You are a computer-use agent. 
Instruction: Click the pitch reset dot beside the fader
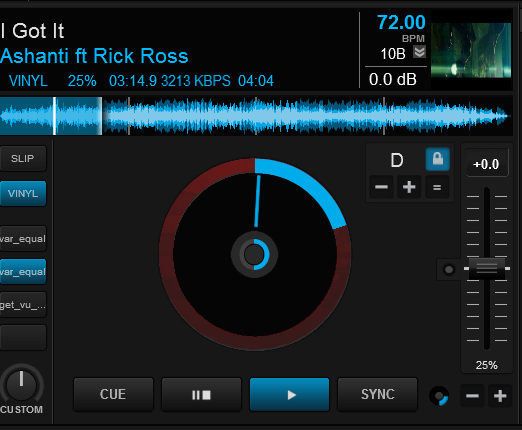[449, 269]
